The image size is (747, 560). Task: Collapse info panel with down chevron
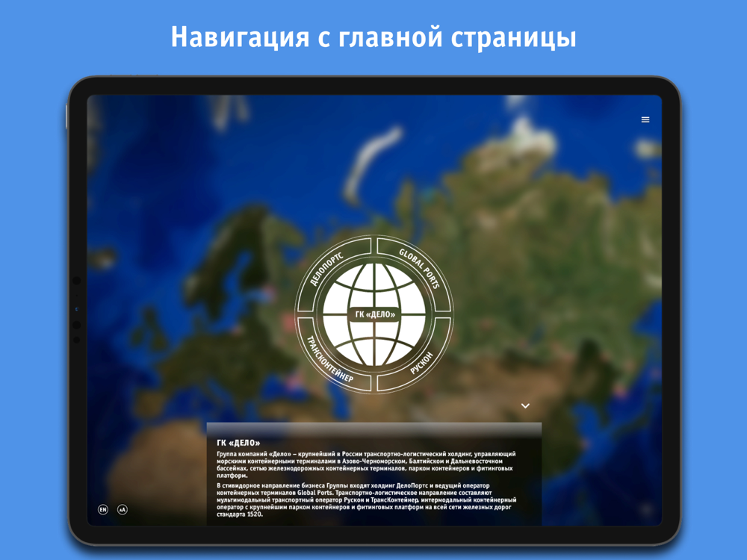pos(525,405)
